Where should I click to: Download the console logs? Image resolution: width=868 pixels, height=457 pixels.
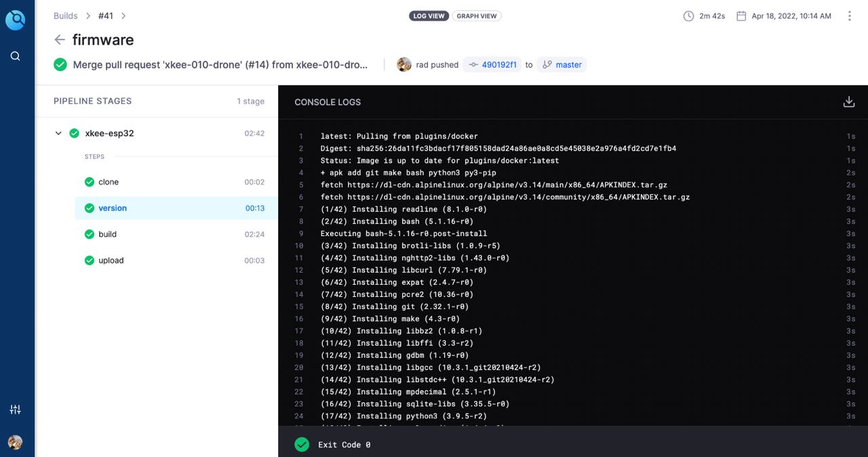848,102
